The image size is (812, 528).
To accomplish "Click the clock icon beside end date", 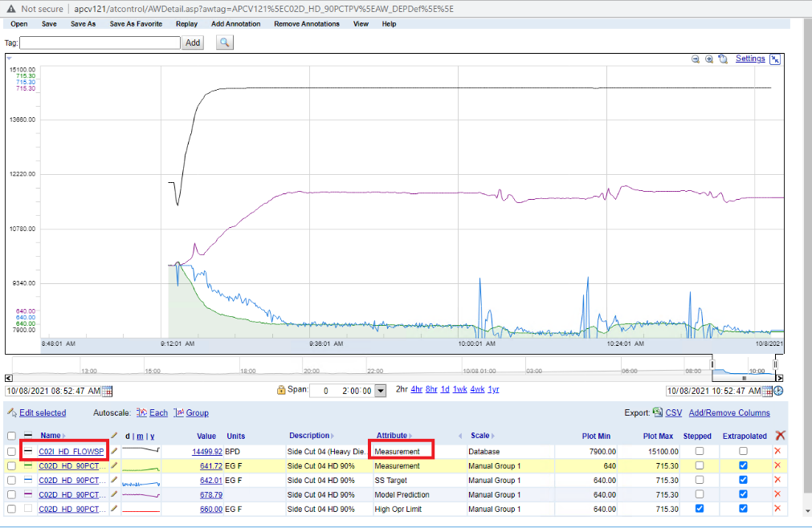I will 778,391.
